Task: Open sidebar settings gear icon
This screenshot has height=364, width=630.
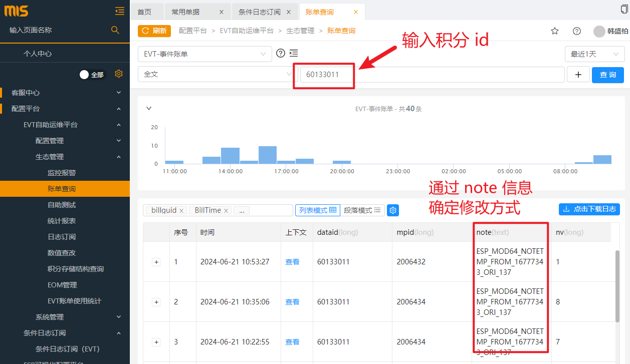Action: [119, 74]
